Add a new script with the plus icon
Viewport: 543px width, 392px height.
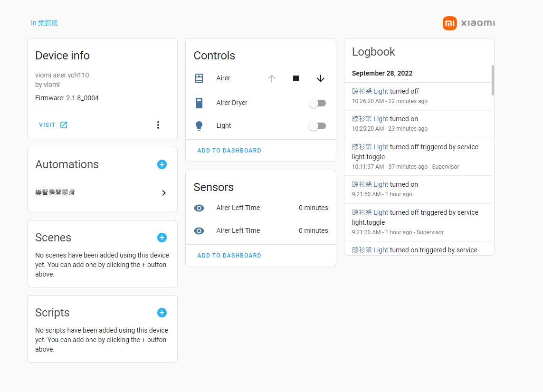[x=162, y=313]
